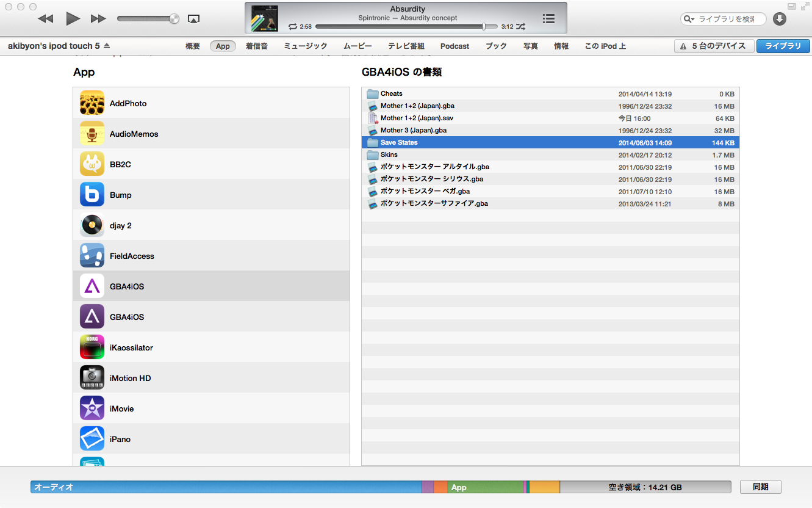812x508 pixels.
Task: Open the AirPlay output icon
Action: (193, 19)
